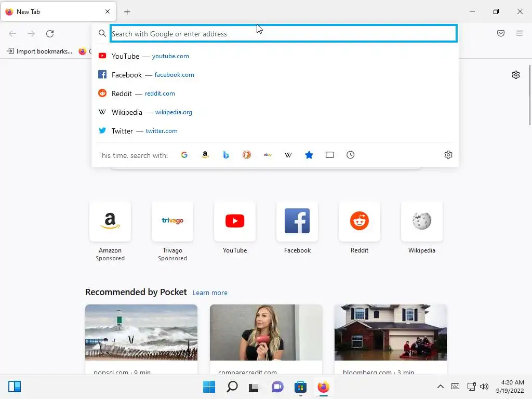Search bookmarks using the star icon
This screenshot has height=399, width=532.
click(x=309, y=155)
